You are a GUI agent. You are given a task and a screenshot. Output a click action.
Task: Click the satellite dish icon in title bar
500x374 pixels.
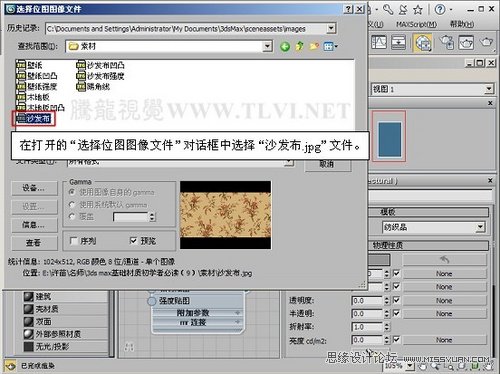pyautogui.click(x=403, y=9)
